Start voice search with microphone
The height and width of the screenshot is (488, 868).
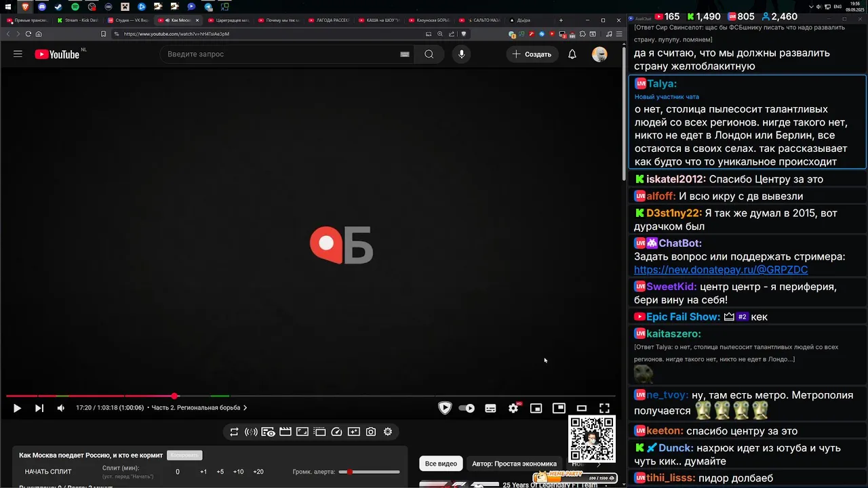(462, 54)
